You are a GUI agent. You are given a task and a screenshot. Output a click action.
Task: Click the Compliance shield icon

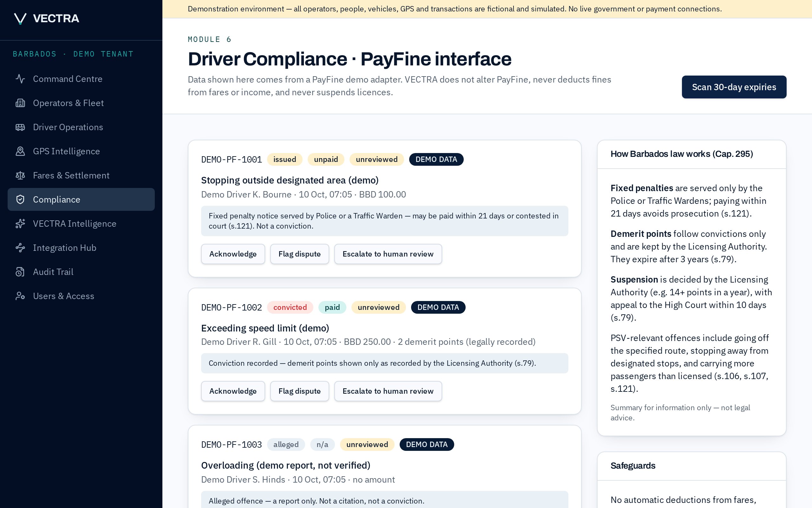[x=20, y=200]
